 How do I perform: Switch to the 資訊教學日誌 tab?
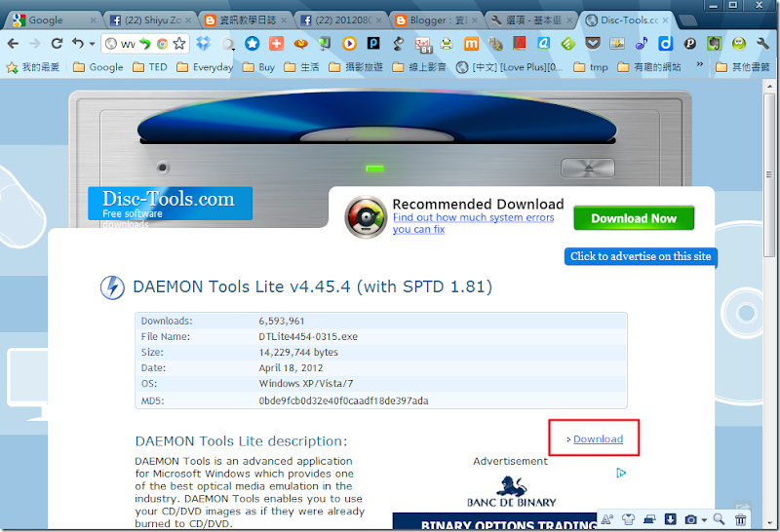click(x=246, y=20)
